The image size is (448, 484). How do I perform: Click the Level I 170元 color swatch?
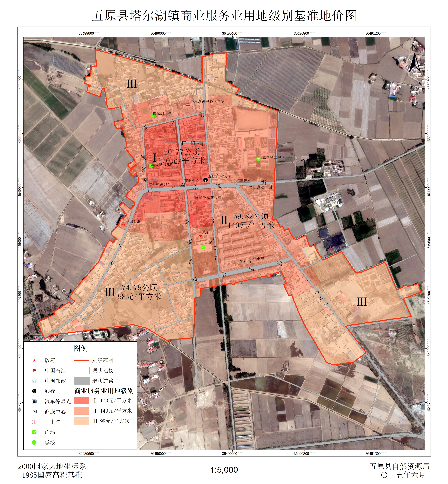point(82,401)
